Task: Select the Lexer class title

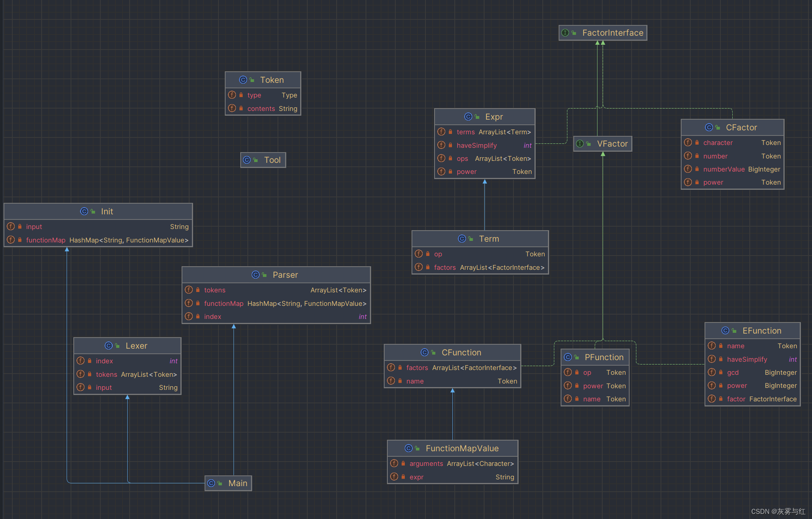Action: point(136,346)
